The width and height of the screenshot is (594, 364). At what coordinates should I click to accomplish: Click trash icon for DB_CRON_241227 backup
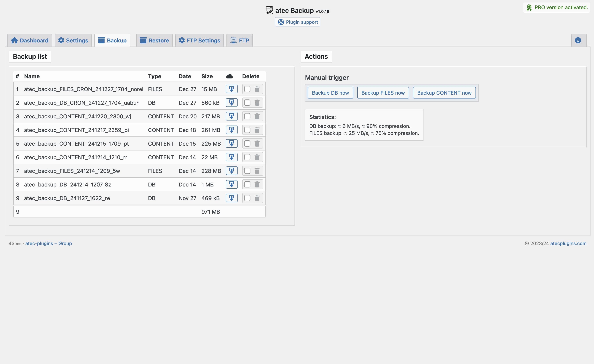pos(257,103)
